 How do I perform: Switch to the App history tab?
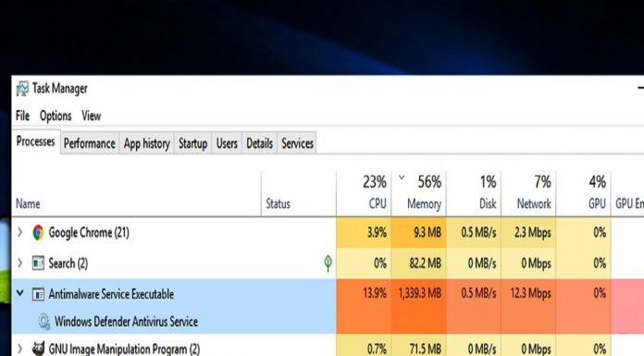click(146, 143)
